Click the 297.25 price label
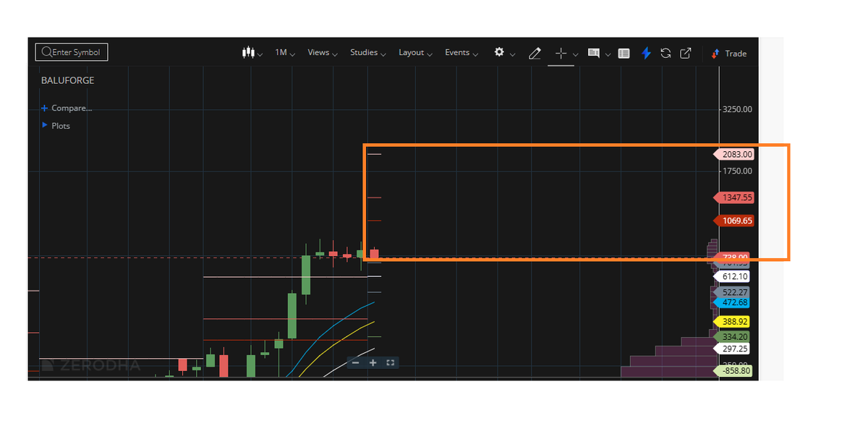The image size is (868, 426). (x=733, y=349)
